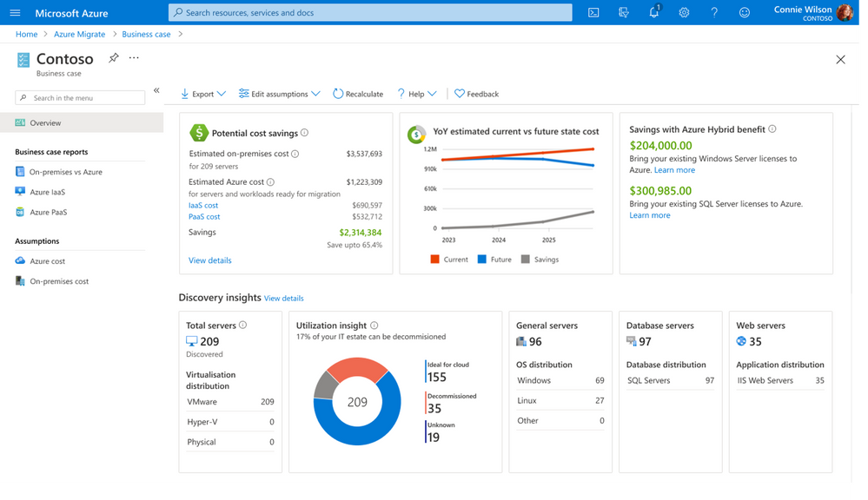Go to Azure Migrate breadcrumb
Image resolution: width=868 pixels, height=500 pixels.
click(x=79, y=35)
